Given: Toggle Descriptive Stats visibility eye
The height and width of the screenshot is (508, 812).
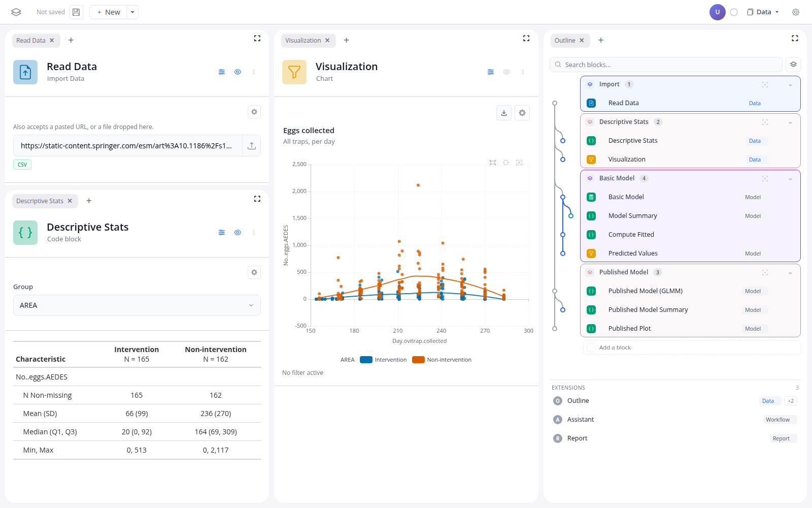Looking at the screenshot, I should click(238, 233).
